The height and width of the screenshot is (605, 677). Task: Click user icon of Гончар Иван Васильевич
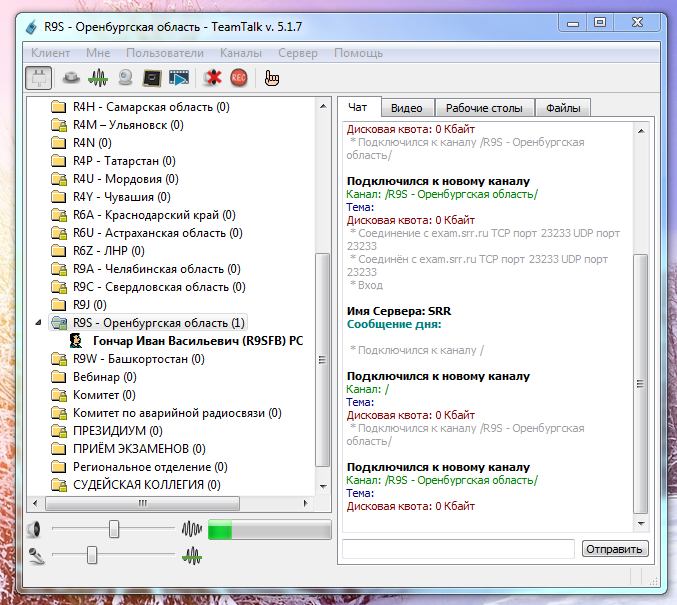point(76,341)
